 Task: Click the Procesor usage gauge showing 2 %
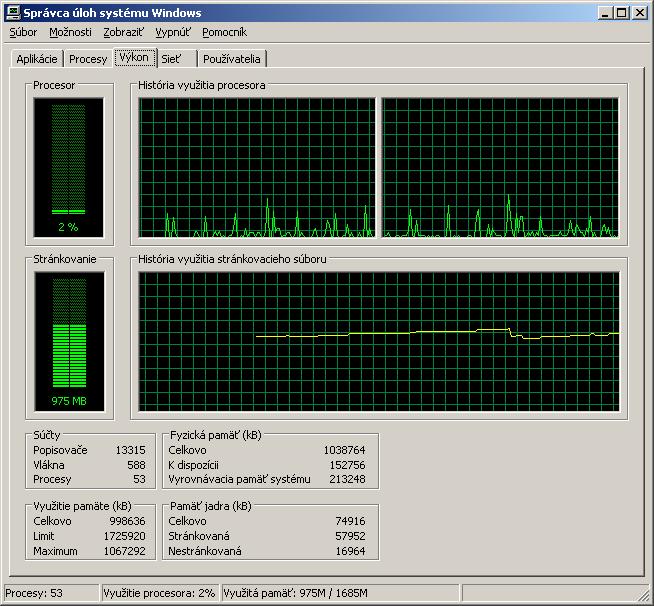(x=68, y=168)
